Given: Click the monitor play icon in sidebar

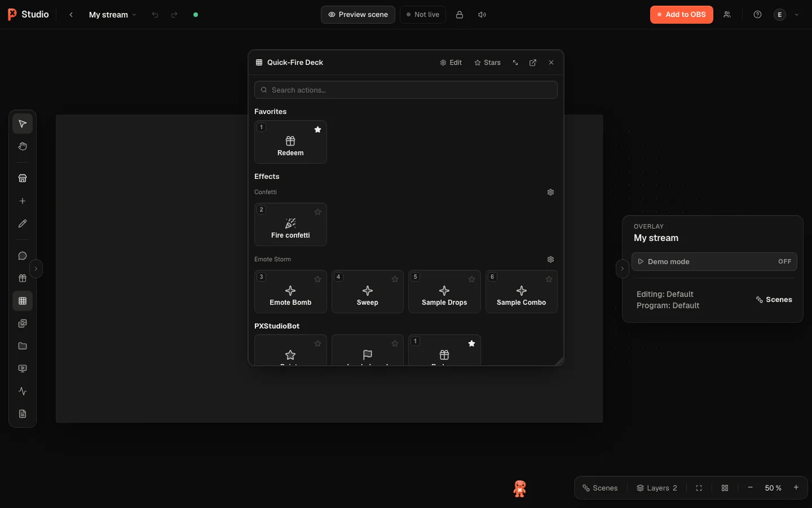Looking at the screenshot, I should click(23, 369).
